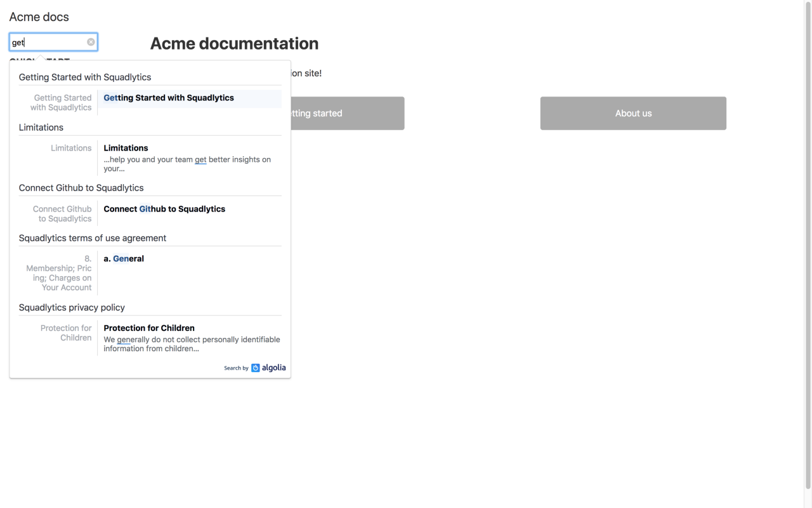Click '8. Membership; Pricing' subcategory label
The width and height of the screenshot is (812, 508).
click(59, 273)
